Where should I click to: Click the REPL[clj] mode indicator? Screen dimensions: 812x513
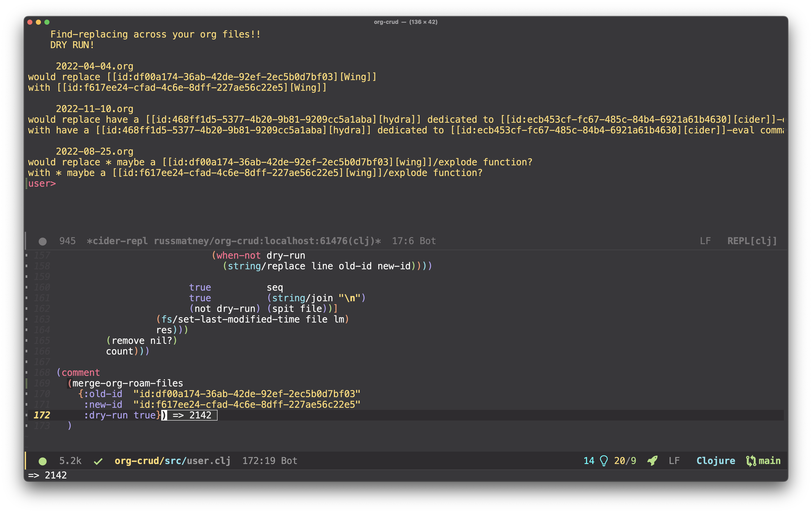coord(752,241)
